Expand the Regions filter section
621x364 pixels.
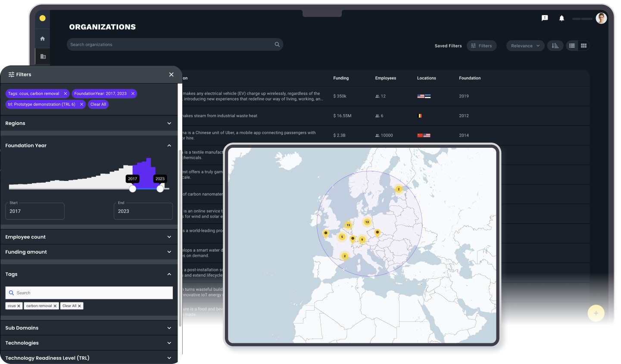tap(169, 123)
